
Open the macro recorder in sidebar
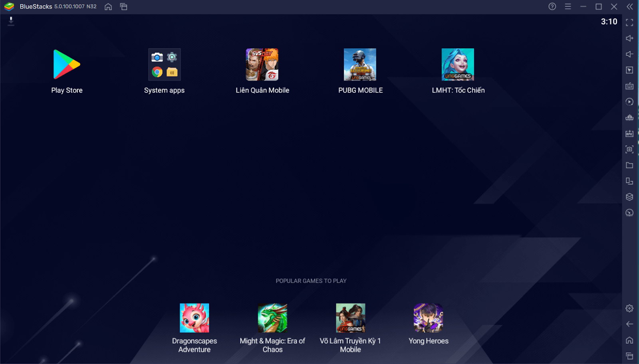(629, 102)
